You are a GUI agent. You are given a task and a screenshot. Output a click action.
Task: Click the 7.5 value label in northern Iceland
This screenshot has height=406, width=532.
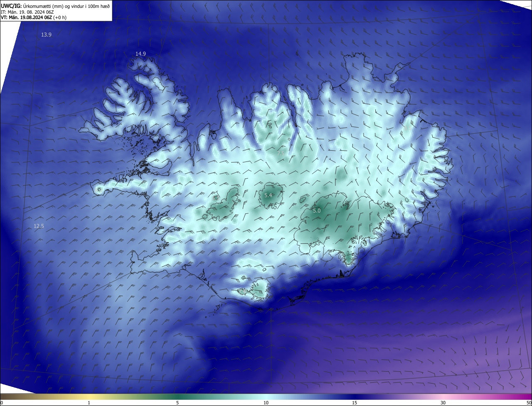281,153
